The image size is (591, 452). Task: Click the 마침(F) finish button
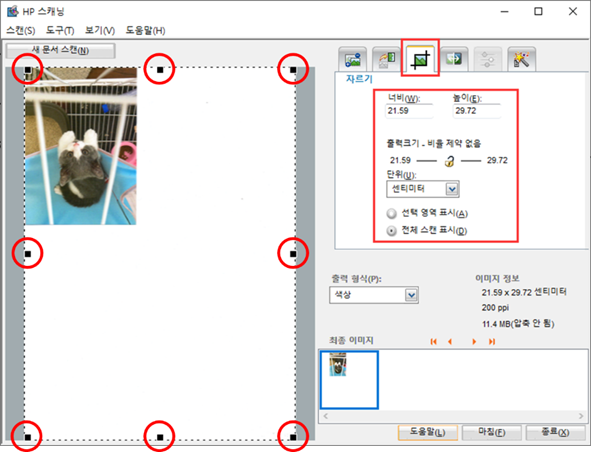pyautogui.click(x=491, y=432)
